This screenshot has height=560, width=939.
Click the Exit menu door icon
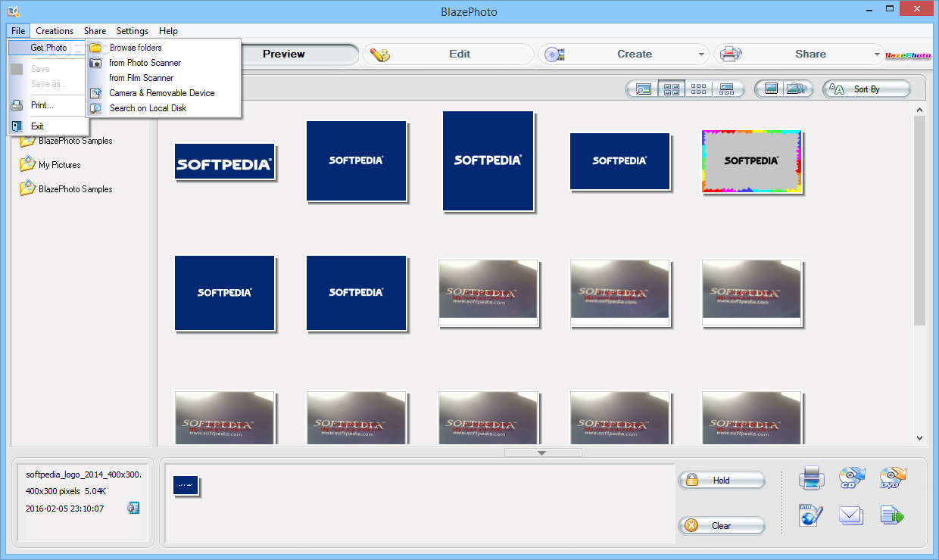coord(17,126)
